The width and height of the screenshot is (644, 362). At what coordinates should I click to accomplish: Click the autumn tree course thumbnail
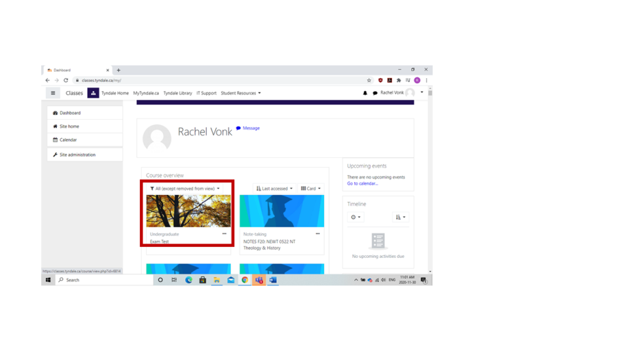click(188, 211)
